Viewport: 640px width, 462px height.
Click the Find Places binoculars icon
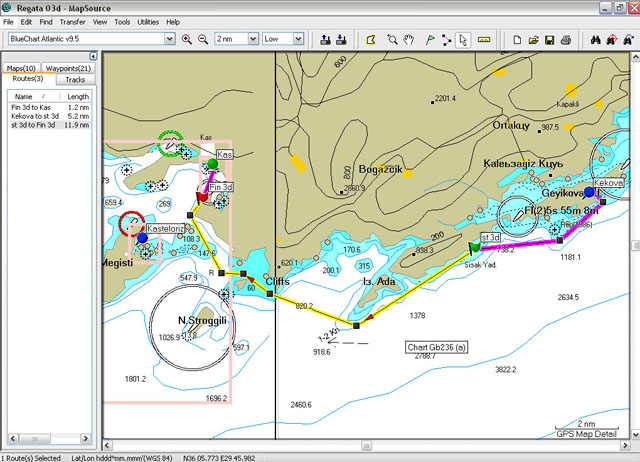point(596,40)
